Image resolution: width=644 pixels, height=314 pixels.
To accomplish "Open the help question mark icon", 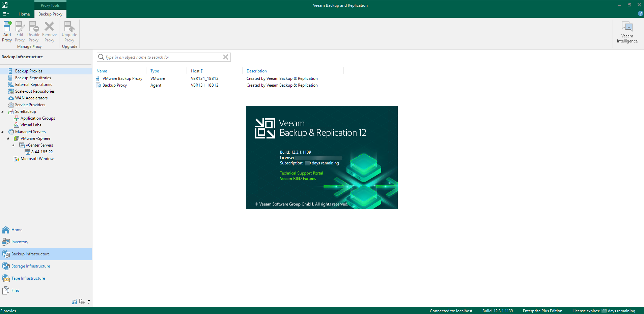I will pyautogui.click(x=640, y=14).
